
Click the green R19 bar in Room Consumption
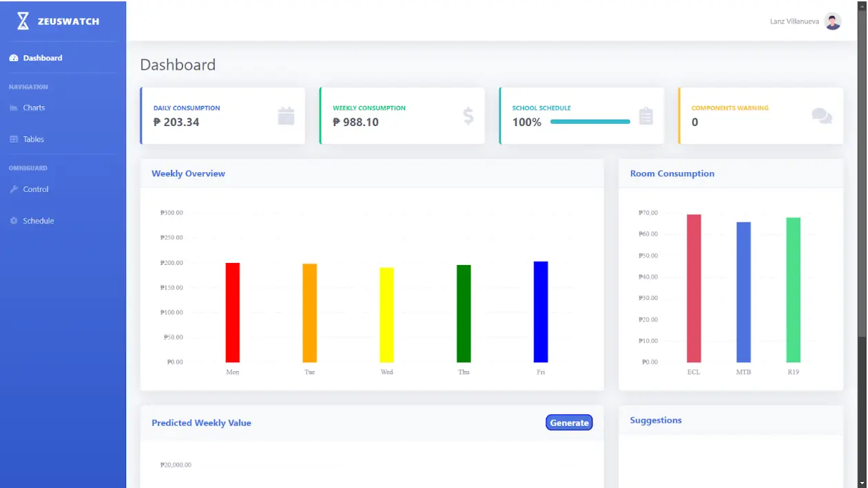(794, 290)
